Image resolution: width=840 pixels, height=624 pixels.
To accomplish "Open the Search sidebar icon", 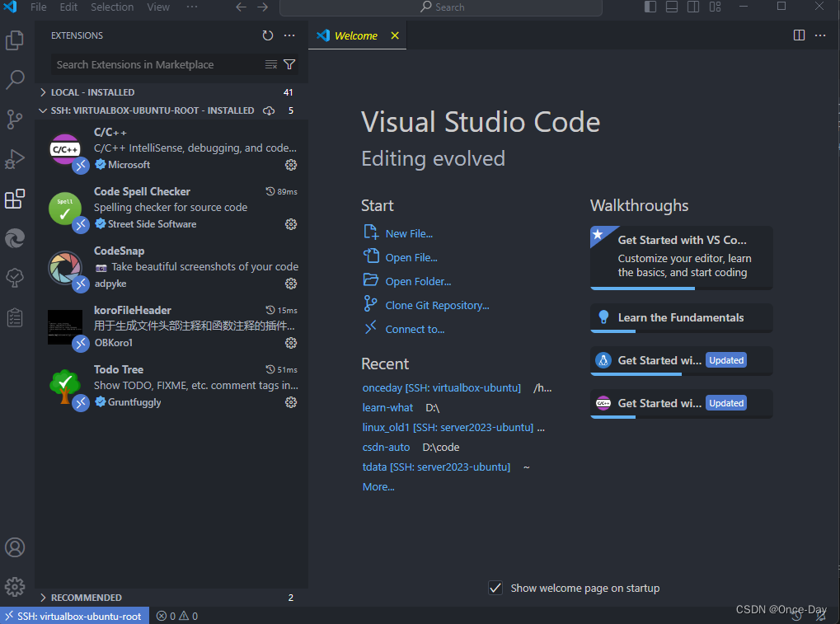I will (15, 79).
